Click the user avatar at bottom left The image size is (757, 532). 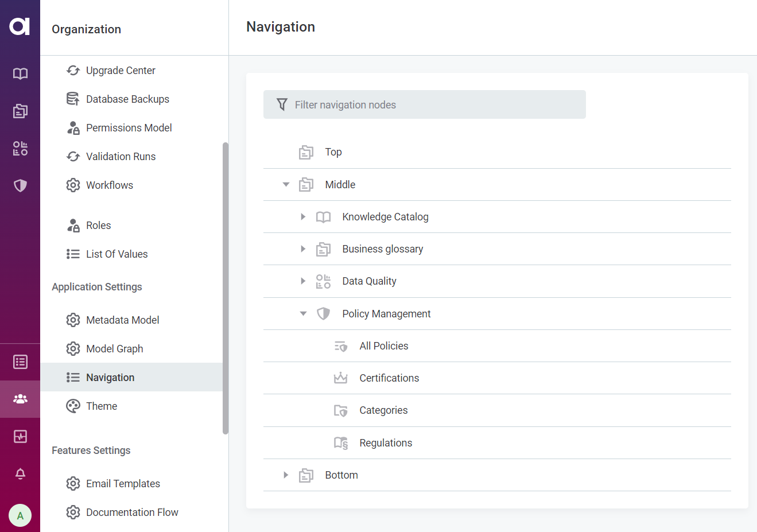tap(20, 515)
